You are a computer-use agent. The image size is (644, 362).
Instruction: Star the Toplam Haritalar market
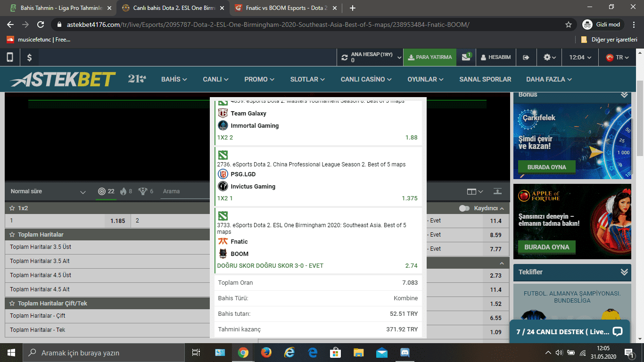pyautogui.click(x=12, y=234)
